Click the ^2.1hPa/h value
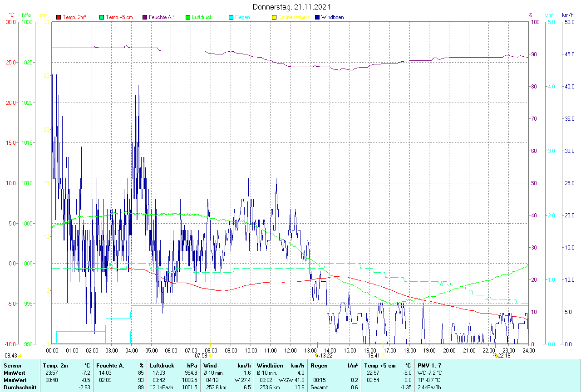The height and width of the screenshot is (392, 581). pyautogui.click(x=162, y=387)
